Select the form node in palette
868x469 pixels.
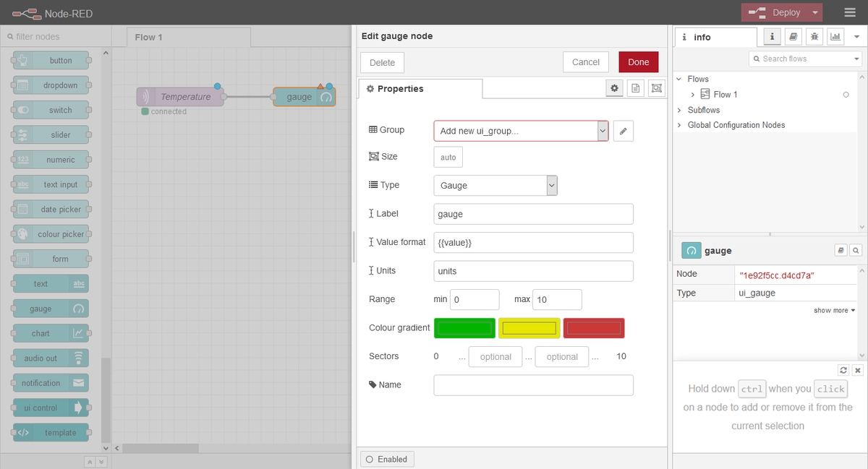coord(51,259)
